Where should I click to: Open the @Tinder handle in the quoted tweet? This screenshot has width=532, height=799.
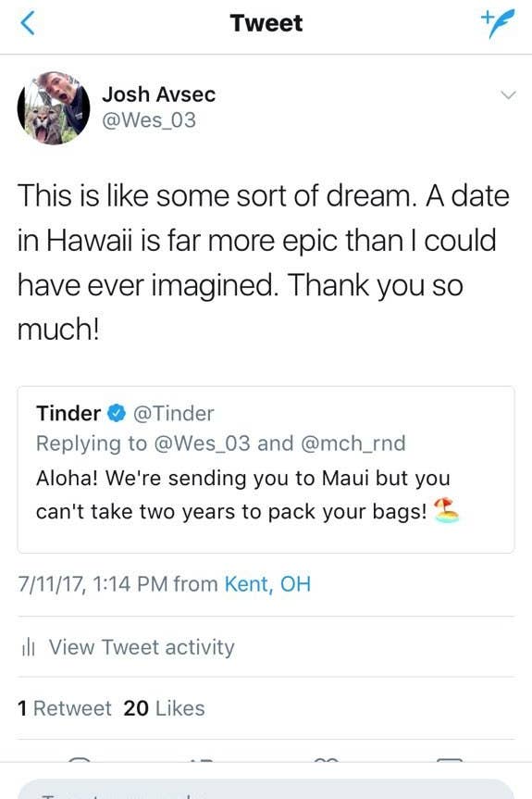click(x=174, y=413)
